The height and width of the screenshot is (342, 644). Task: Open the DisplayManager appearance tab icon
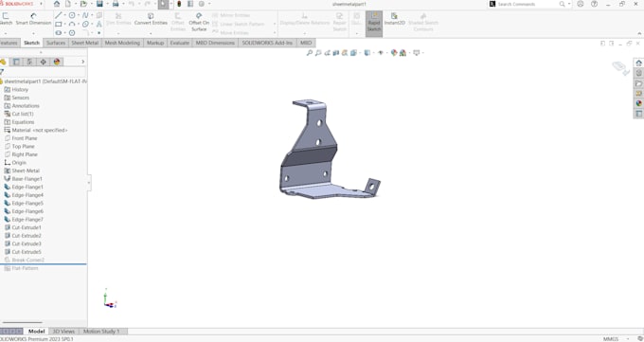click(x=57, y=62)
